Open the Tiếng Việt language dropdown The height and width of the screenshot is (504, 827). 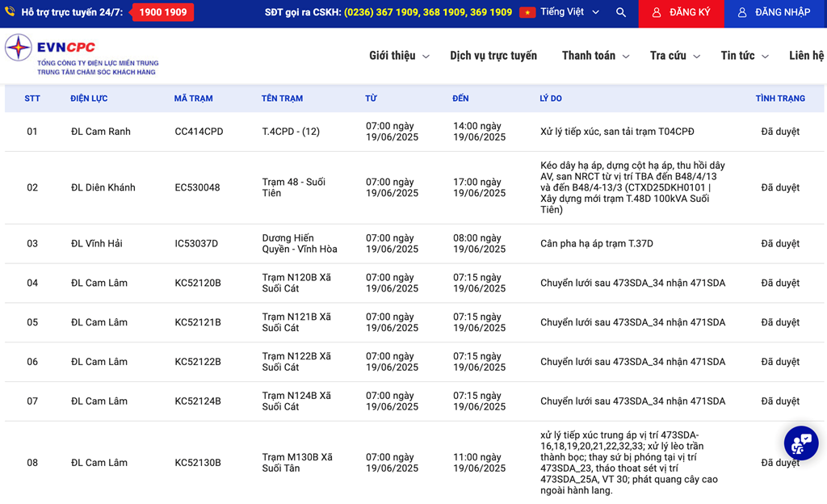point(569,11)
